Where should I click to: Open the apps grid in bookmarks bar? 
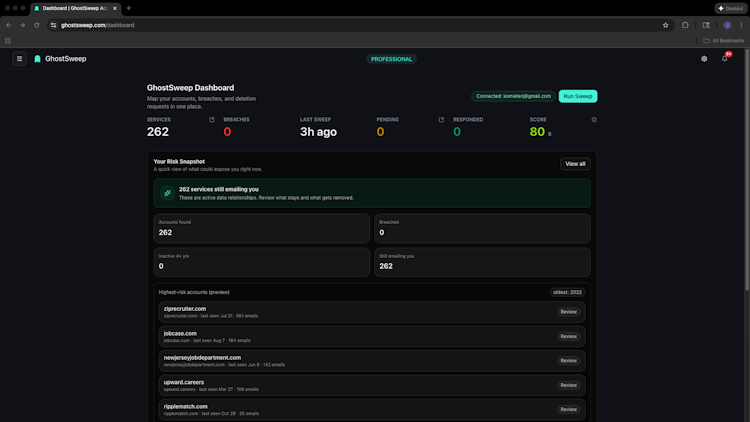coord(8,41)
